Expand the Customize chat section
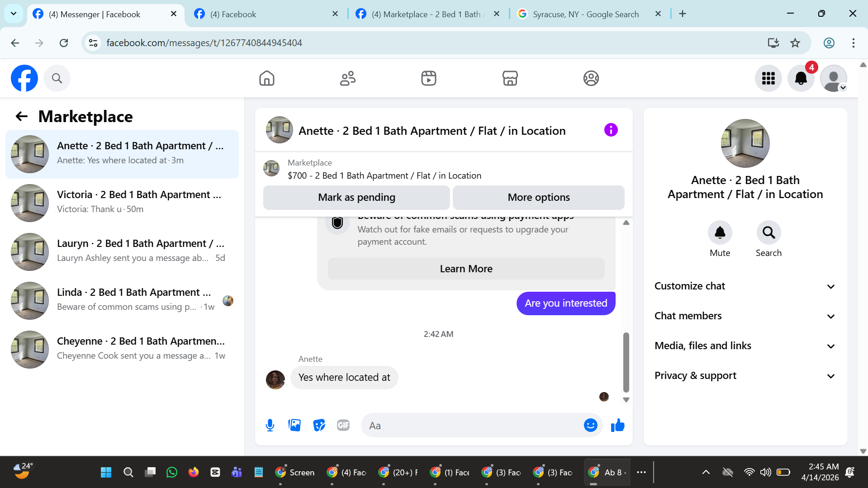 pos(745,286)
